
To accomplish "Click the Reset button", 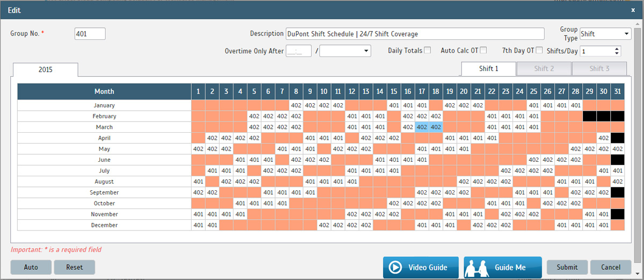I will pyautogui.click(x=75, y=267).
